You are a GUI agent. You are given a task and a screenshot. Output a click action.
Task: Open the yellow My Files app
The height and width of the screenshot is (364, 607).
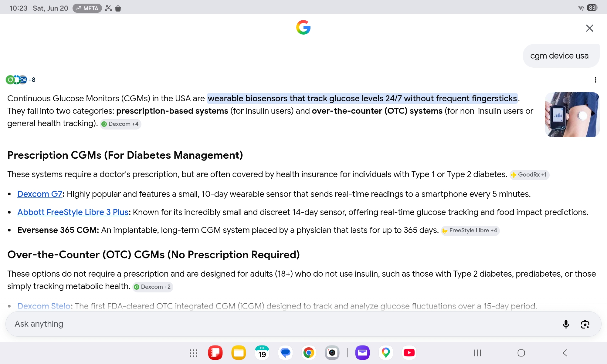click(x=239, y=353)
